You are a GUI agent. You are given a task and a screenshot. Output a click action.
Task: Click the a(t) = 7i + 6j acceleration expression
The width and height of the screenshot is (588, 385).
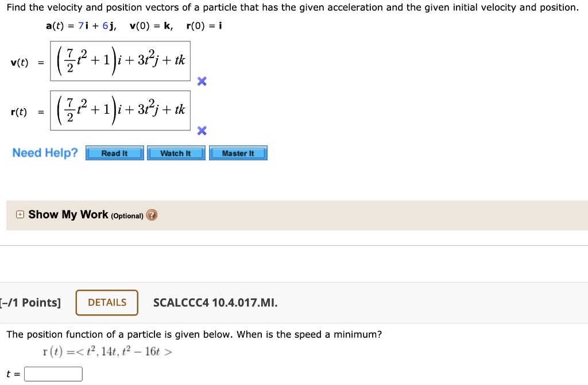(80, 25)
